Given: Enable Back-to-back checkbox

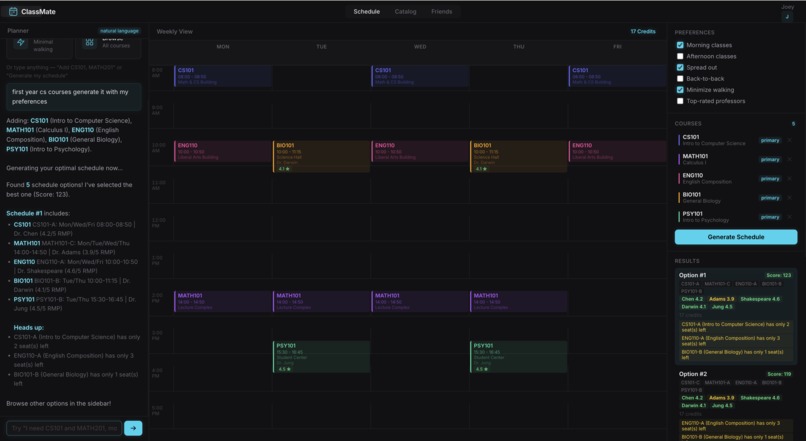Looking at the screenshot, I should [x=680, y=79].
